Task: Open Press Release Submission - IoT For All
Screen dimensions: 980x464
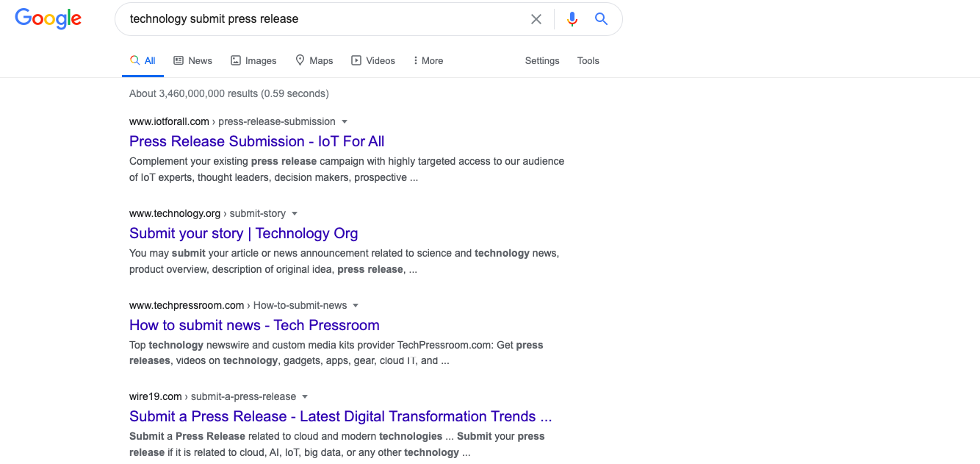Action: (x=257, y=141)
